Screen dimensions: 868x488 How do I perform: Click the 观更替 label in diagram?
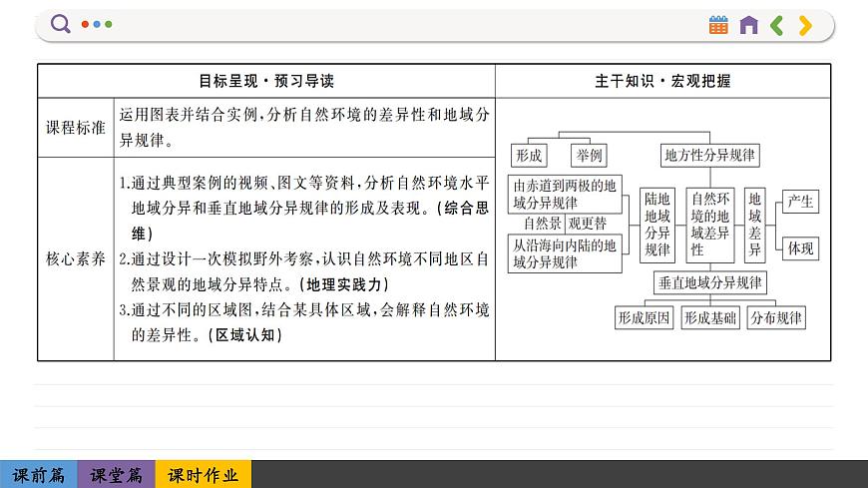tap(588, 224)
